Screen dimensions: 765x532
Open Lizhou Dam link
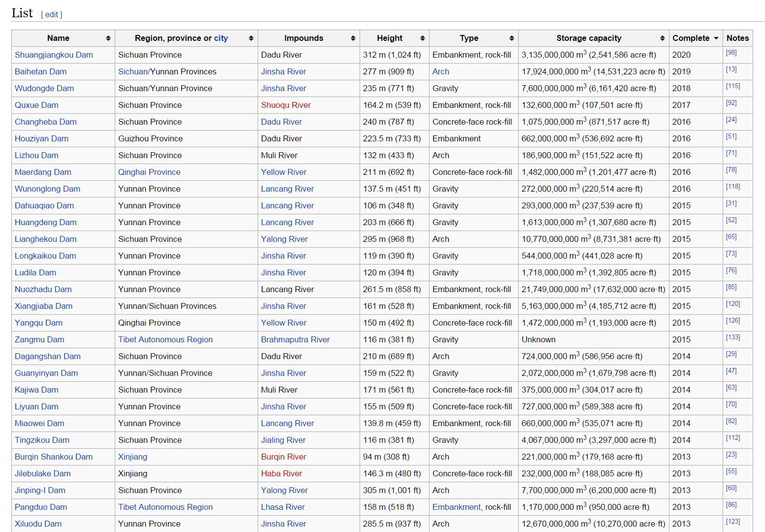[36, 156]
